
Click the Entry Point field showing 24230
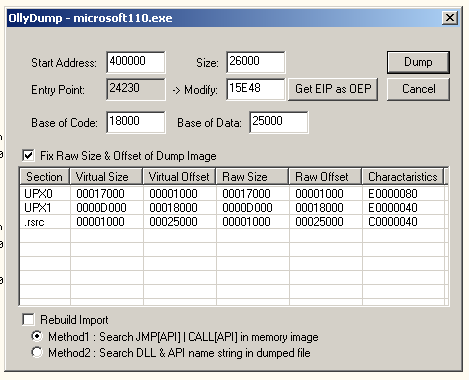click(136, 89)
